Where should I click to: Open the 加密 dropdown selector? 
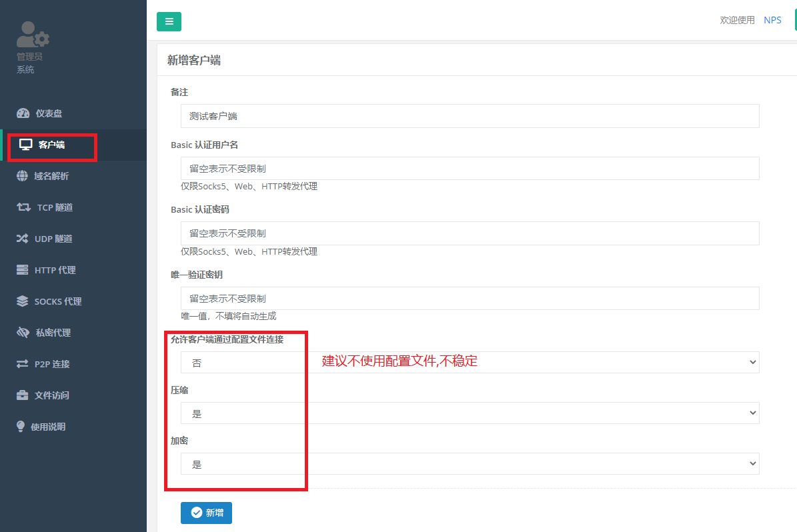(x=470, y=463)
